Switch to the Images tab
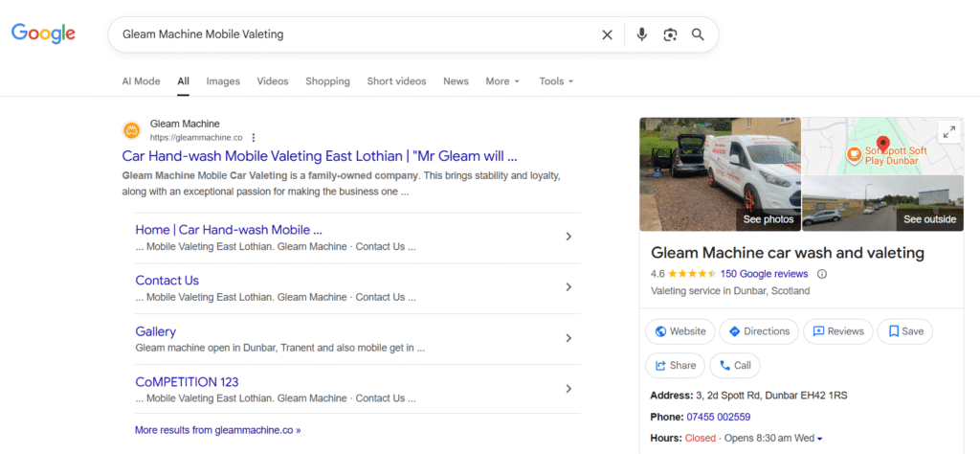980x454 pixels. [x=223, y=81]
